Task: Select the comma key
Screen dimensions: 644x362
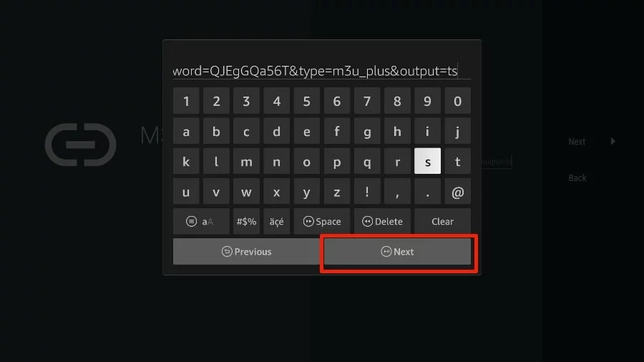Action: [397, 191]
